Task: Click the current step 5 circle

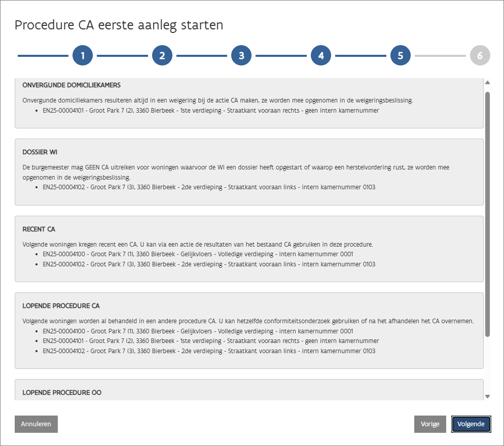Action: 401,55
